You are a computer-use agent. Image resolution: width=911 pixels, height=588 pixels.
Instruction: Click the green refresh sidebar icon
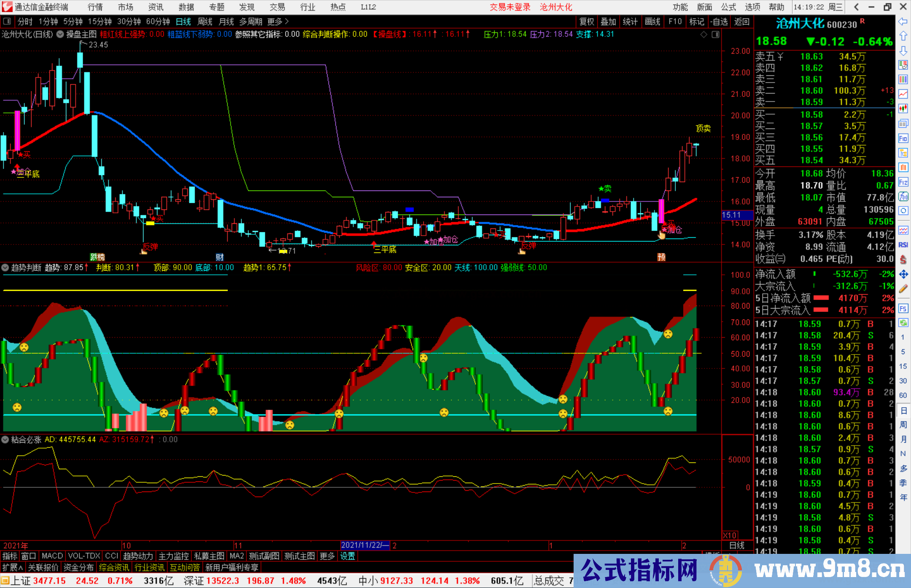click(903, 323)
